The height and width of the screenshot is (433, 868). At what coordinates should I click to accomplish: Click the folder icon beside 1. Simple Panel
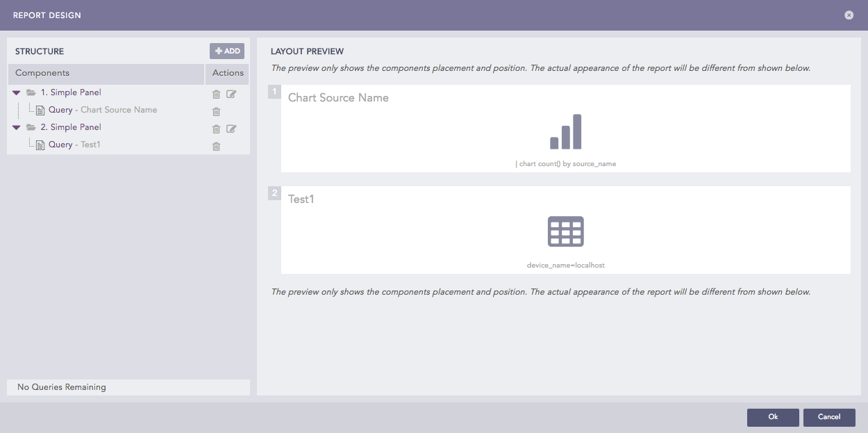(x=30, y=92)
